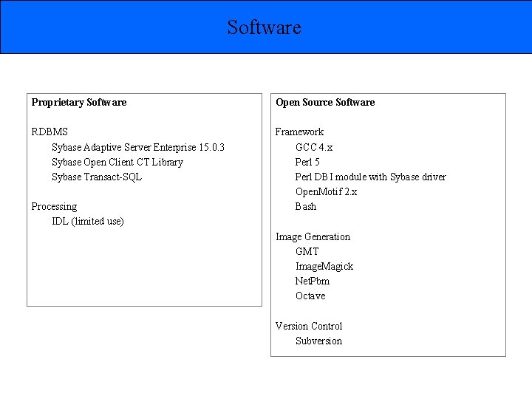Click the RDBMS category label
Viewport: 532px width, 399px height.
(50, 132)
